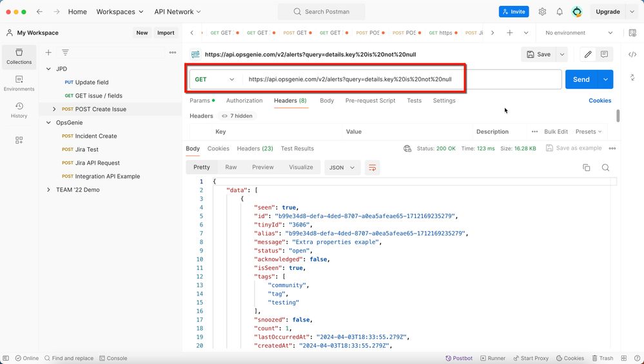Click the Import button
Screen dimensions: 644x364
[166, 33]
